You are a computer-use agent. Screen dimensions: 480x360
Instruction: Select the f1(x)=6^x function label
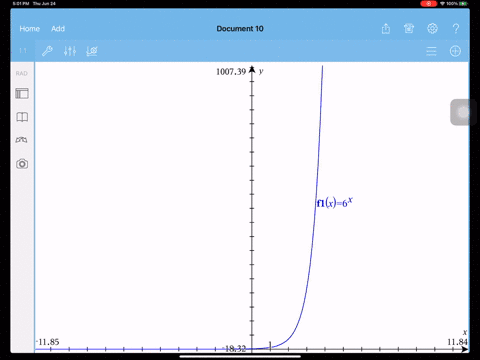(334, 202)
